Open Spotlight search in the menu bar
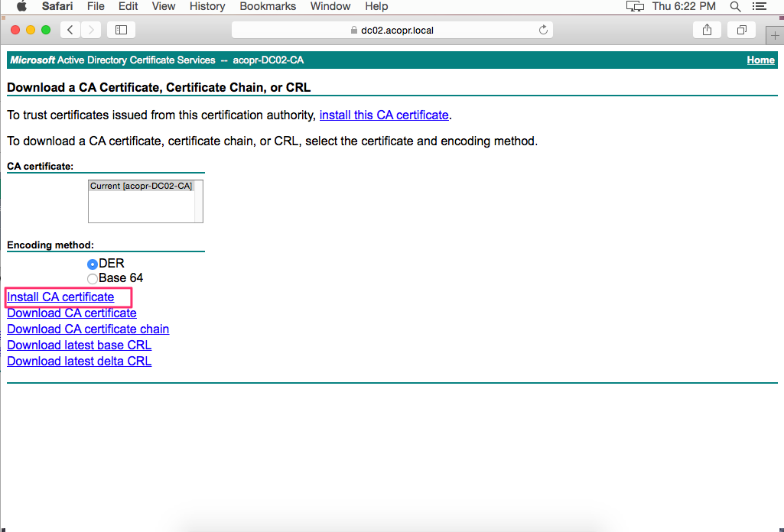Viewport: 784px width, 532px height. click(x=735, y=6)
